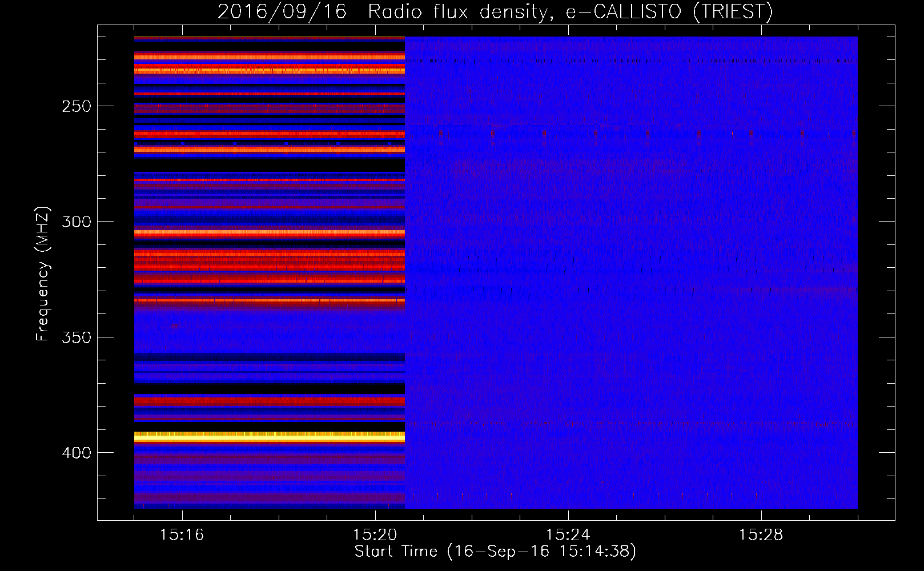Click the x-axis label "Start Time (16-Sep-16 15:14:38)"
Image resolution: width=924 pixels, height=571 pixels.
[x=495, y=552]
